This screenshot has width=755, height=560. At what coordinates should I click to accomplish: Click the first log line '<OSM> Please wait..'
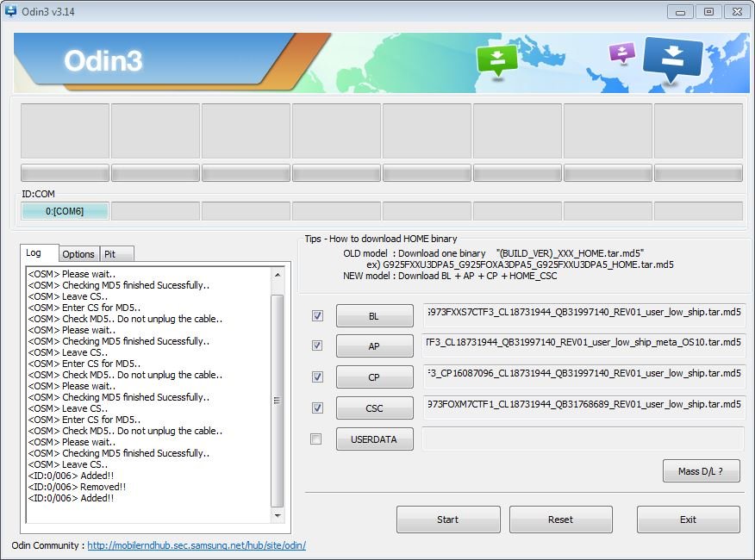[72, 275]
